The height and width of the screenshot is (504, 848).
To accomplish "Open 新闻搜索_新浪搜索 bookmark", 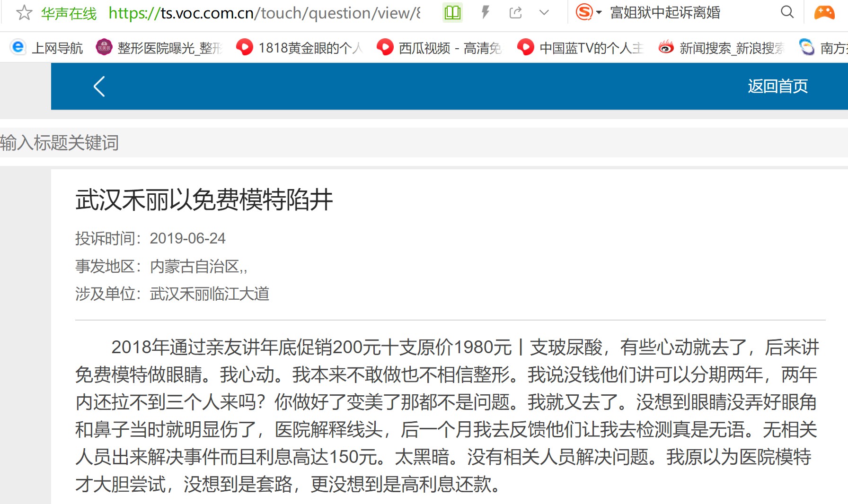I will tap(722, 48).
